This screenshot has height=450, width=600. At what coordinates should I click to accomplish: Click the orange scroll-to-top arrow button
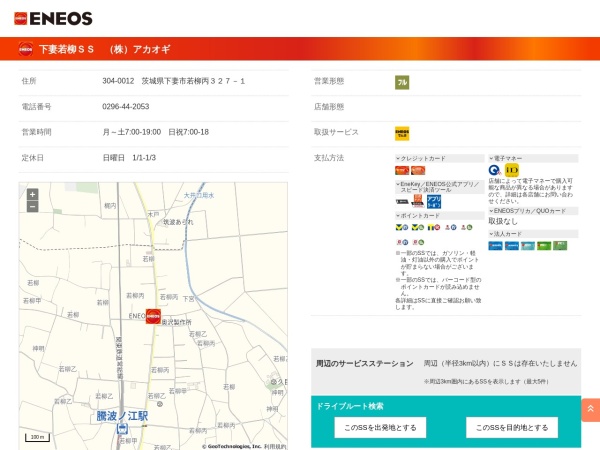(590, 409)
